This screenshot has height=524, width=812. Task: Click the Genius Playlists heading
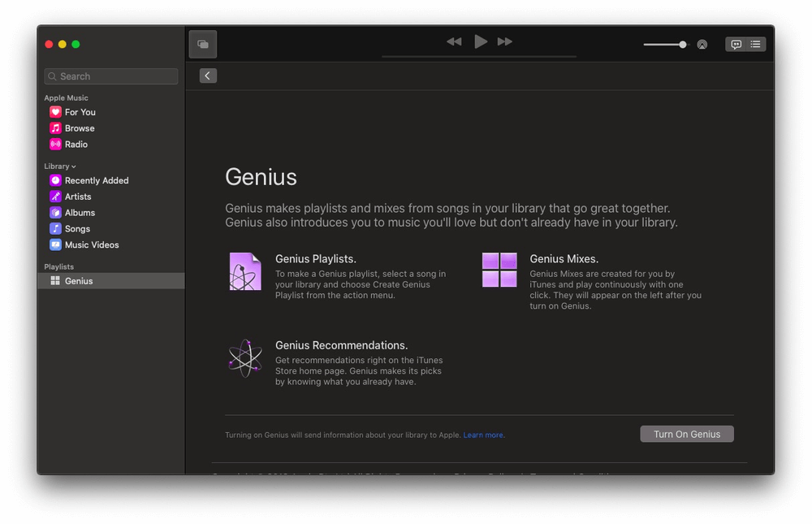click(316, 258)
